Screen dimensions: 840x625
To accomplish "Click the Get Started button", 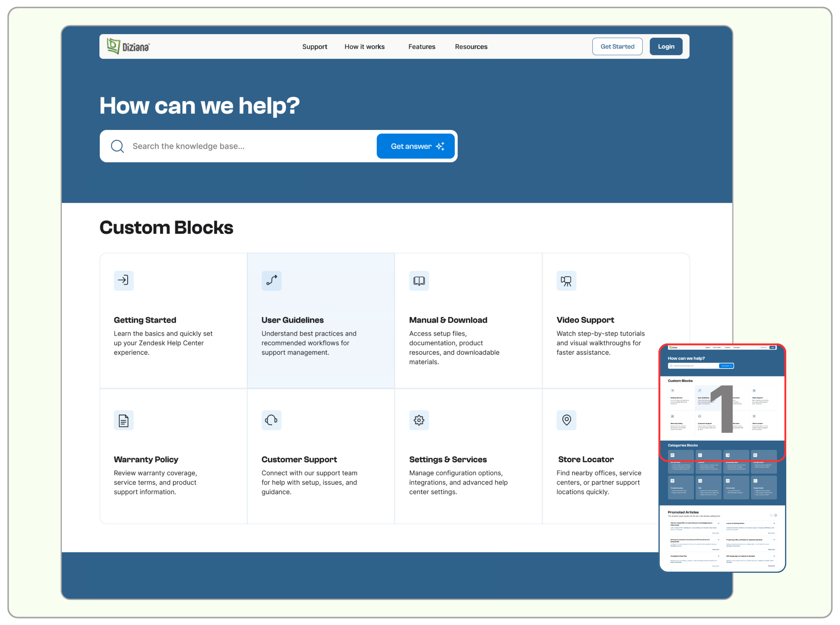I will (617, 46).
